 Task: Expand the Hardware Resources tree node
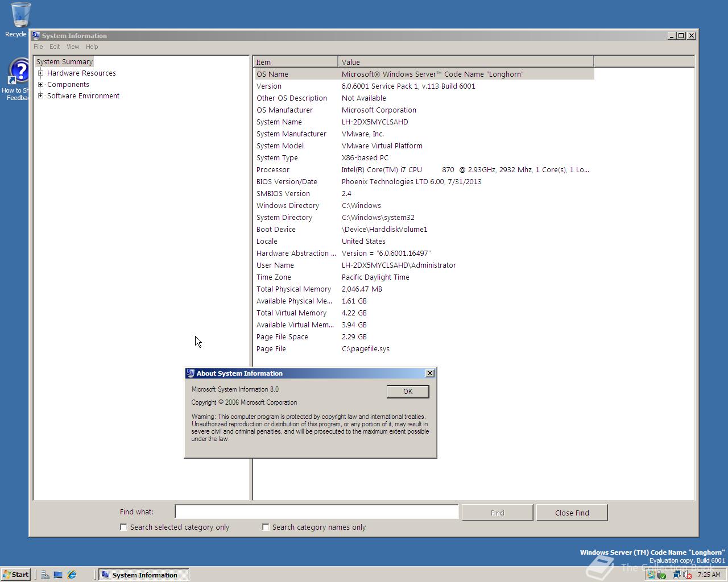[41, 73]
